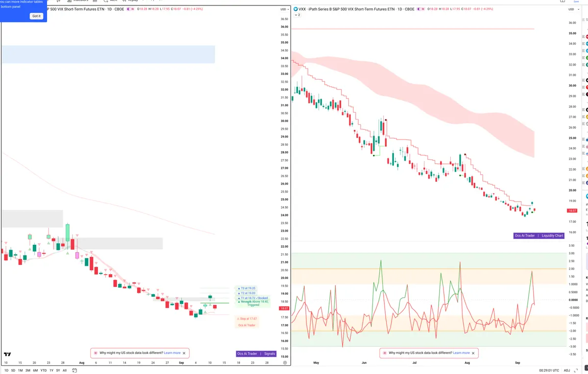Click Jun label on right chart time axis
Viewport: 588px width, 374px height.
364,363
